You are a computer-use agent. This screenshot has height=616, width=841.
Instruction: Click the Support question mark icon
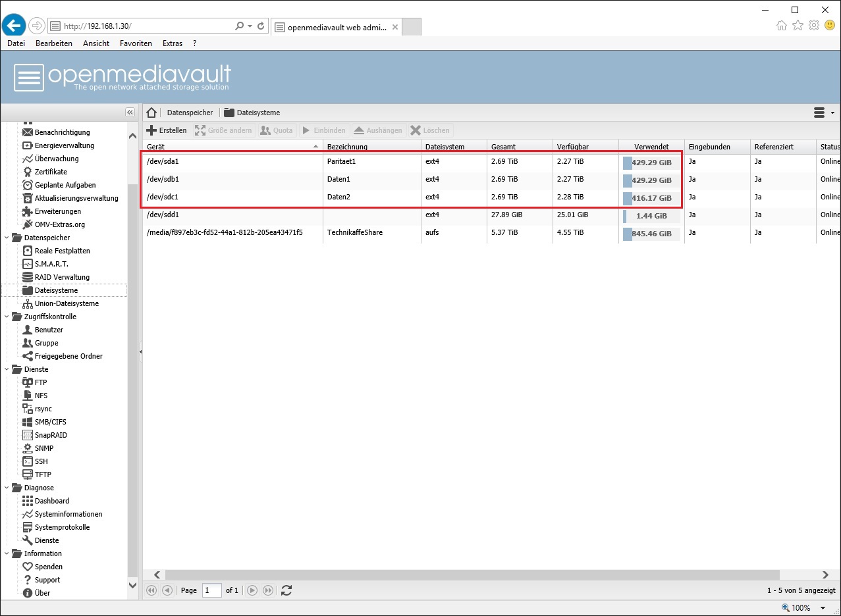(x=28, y=580)
